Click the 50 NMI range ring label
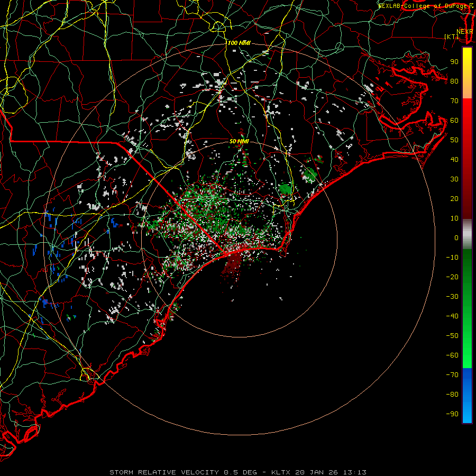476x476 pixels. (239, 141)
